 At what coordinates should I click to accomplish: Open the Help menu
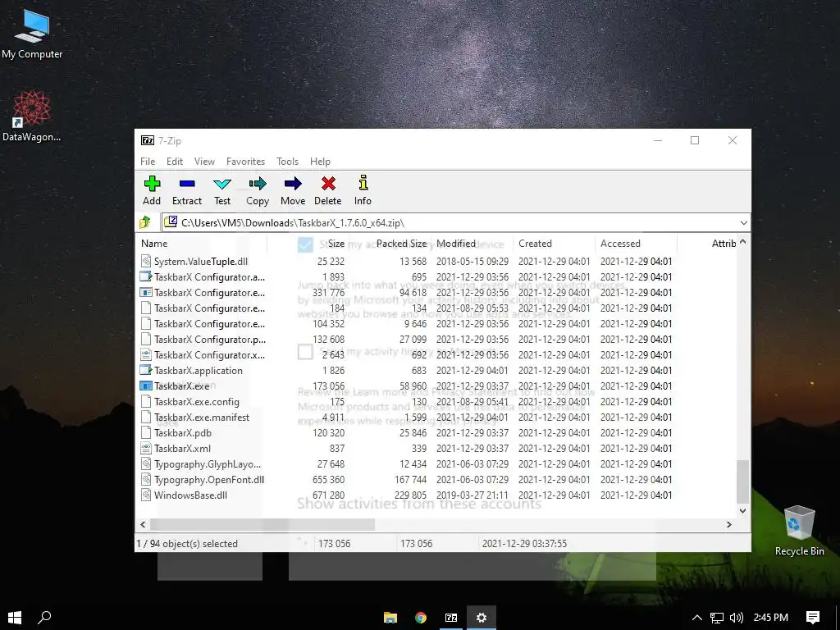coord(320,162)
